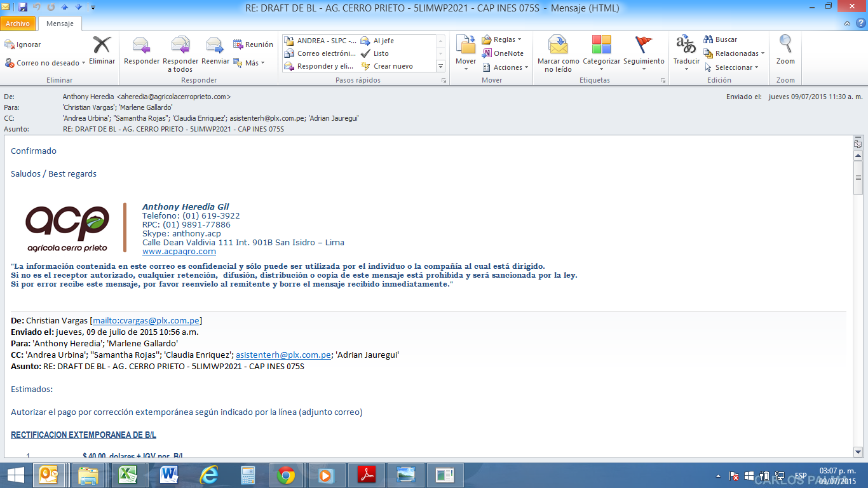
Task: Open the www.acpagro.com link
Action: point(179,251)
